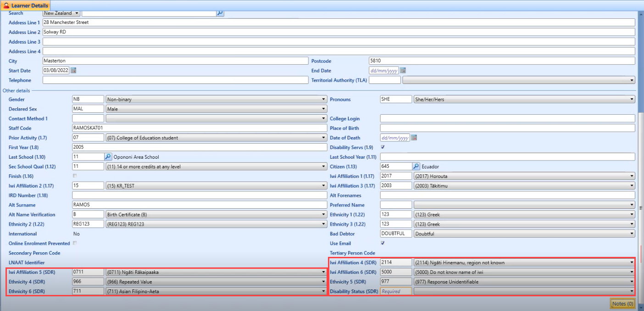Click the Last School Year (1.11) field
The width and height of the screenshot is (644, 311).
508,157
